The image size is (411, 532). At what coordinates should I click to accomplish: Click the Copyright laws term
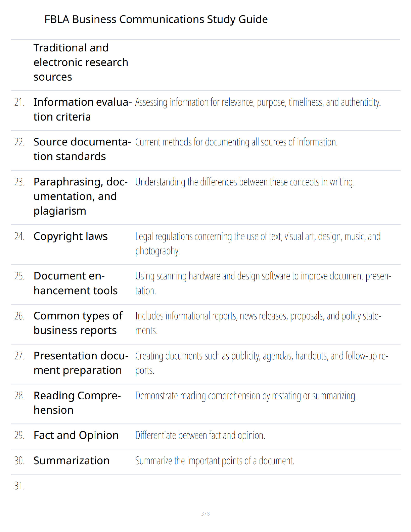[x=71, y=236]
